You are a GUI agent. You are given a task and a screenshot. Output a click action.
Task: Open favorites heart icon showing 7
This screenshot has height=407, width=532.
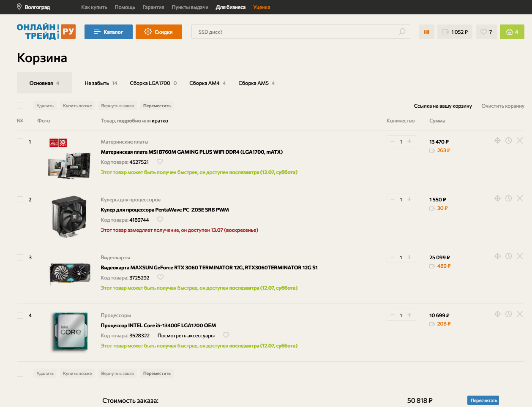(x=486, y=32)
